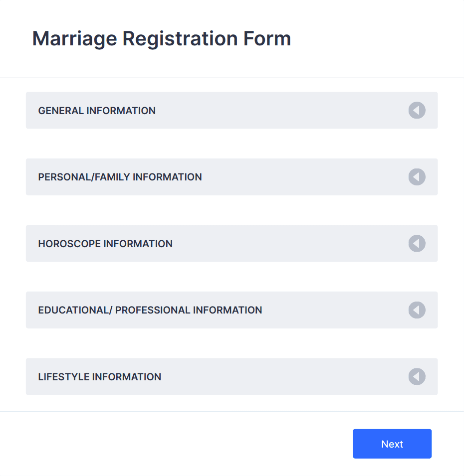This screenshot has height=476, width=464.
Task: Expand the GENERAL INFORMATION section
Action: pyautogui.click(x=232, y=110)
